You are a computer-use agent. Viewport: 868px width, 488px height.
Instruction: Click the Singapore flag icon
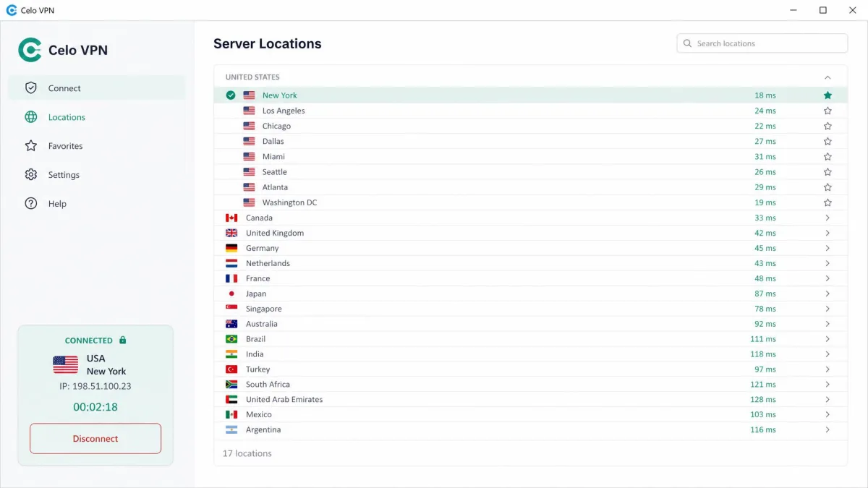click(231, 309)
